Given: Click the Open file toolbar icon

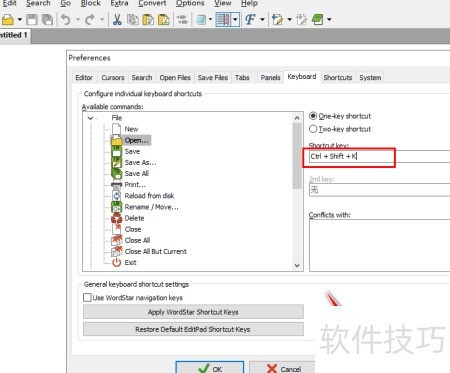Looking at the screenshot, I should 7,20.
